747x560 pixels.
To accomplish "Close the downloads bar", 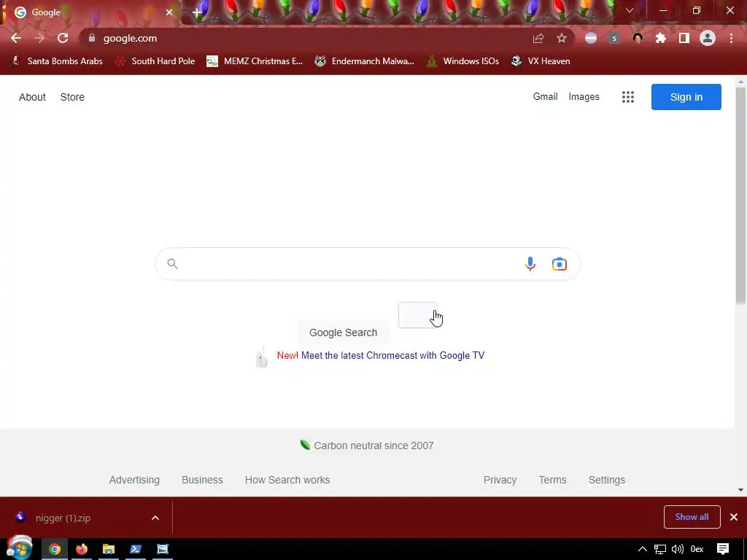I will 734,517.
